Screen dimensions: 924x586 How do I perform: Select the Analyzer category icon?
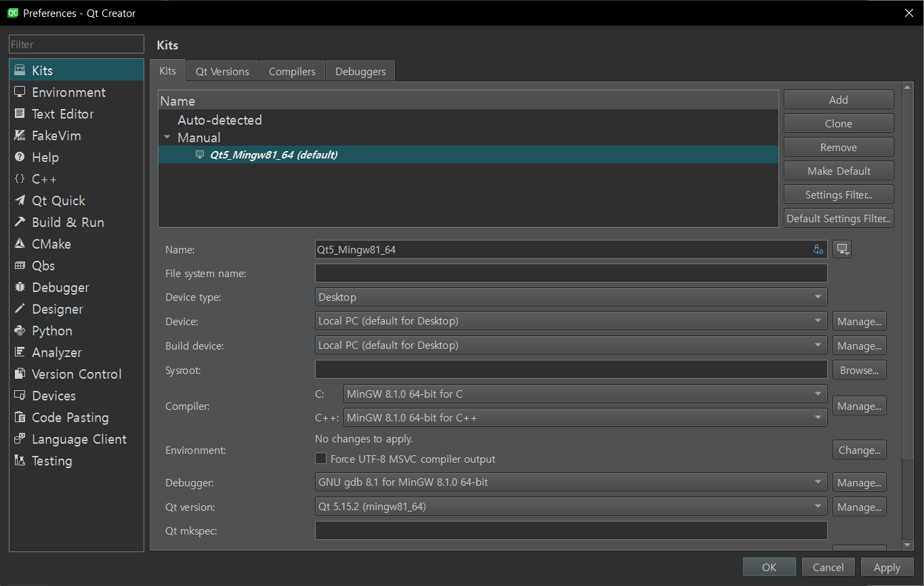coord(20,352)
